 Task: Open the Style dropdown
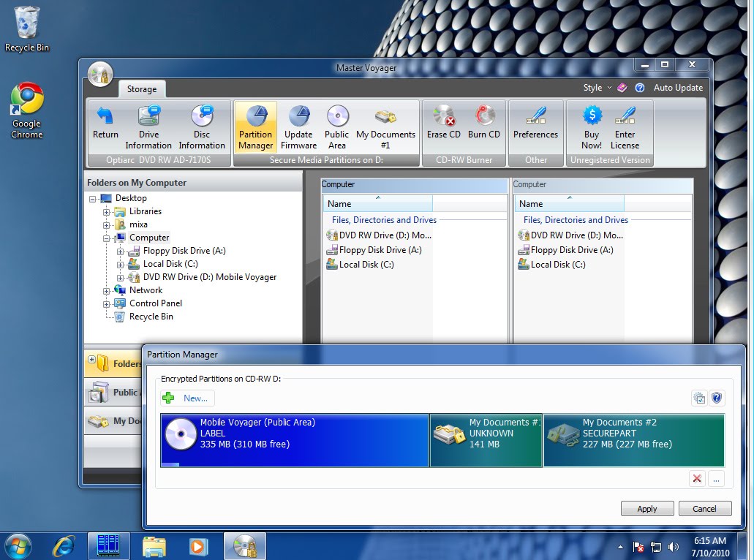[x=597, y=88]
